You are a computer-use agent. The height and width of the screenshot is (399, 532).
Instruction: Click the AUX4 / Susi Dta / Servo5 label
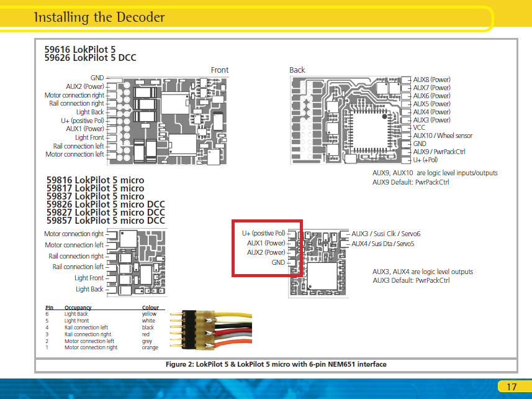383,244
